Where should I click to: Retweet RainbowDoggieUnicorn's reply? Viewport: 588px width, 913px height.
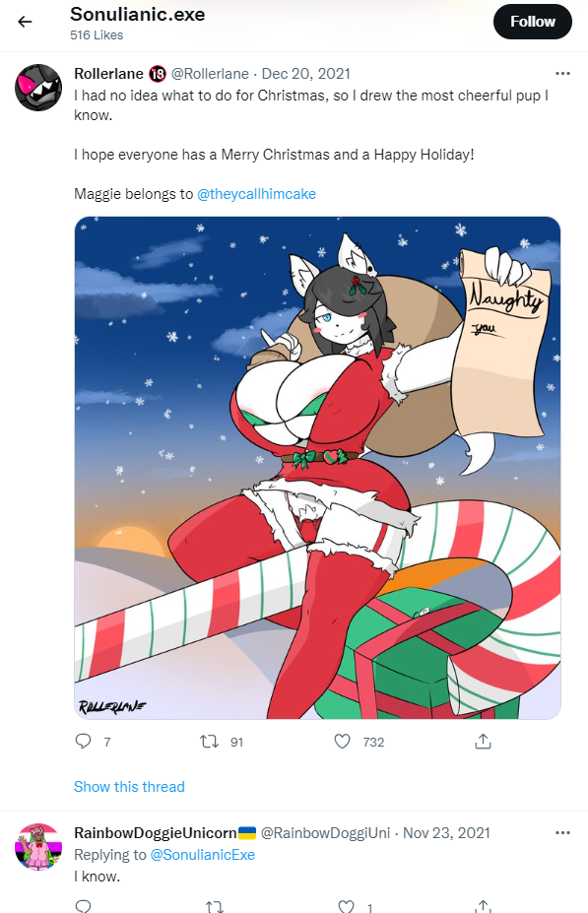(215, 906)
